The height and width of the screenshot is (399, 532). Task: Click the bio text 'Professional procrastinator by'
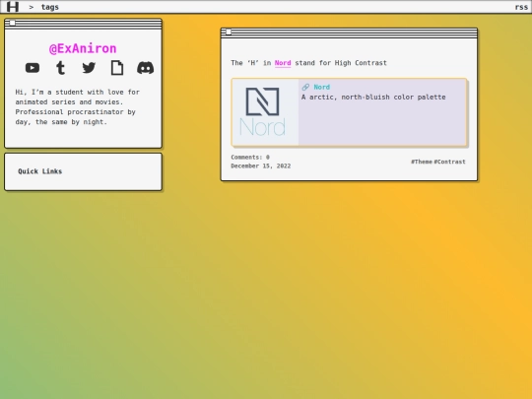[75, 112]
